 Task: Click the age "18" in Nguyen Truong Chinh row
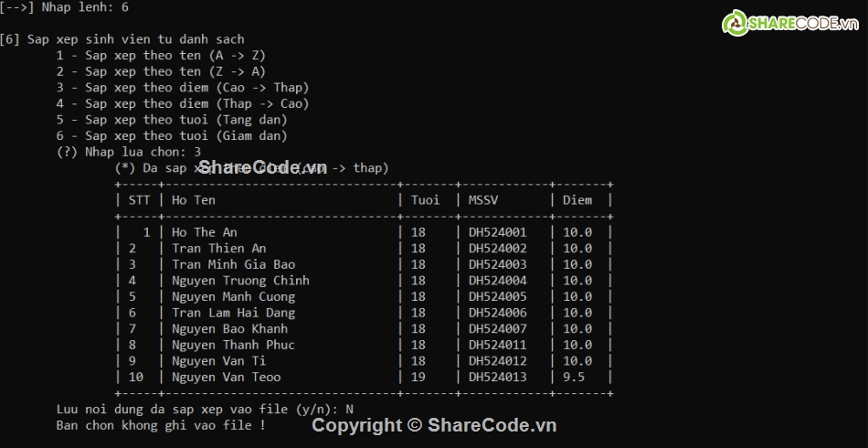418,280
